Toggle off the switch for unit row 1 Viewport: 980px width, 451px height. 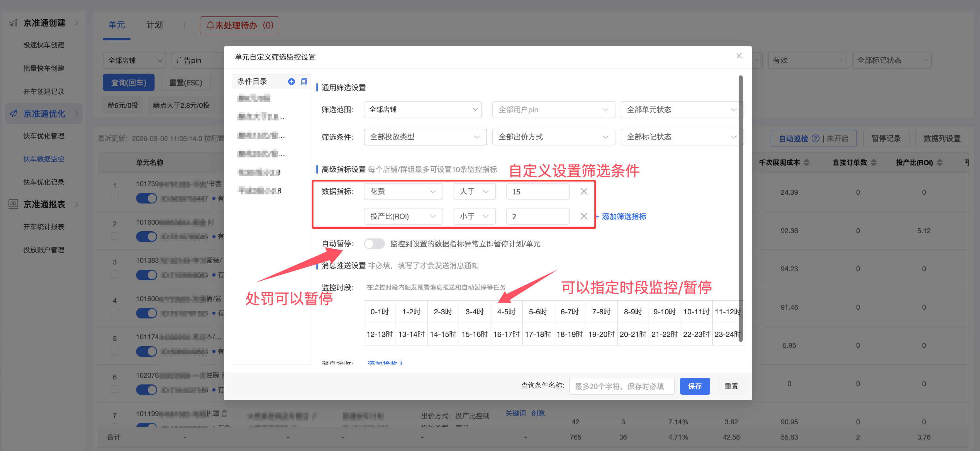coord(146,198)
